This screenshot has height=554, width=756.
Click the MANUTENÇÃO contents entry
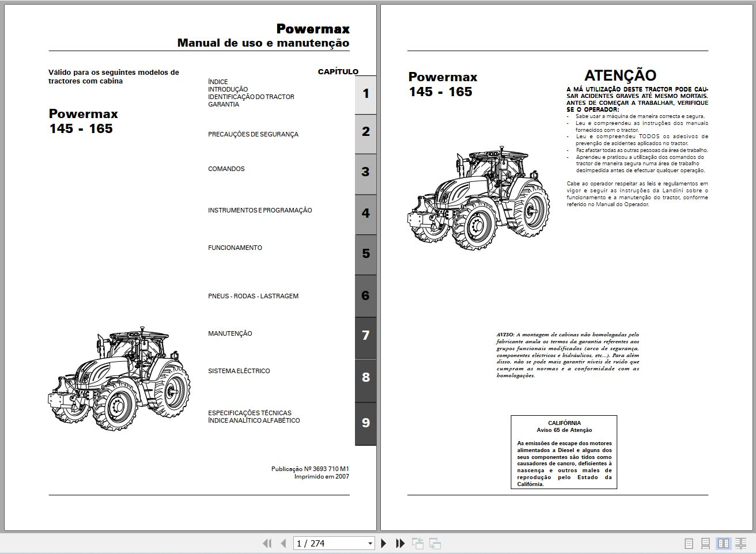pos(230,333)
